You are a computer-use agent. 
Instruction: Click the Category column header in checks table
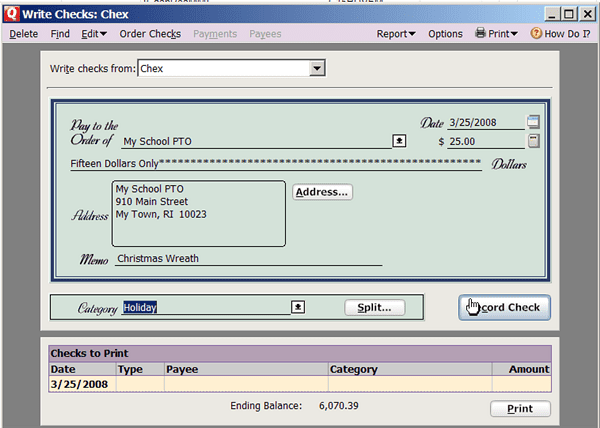click(410, 369)
